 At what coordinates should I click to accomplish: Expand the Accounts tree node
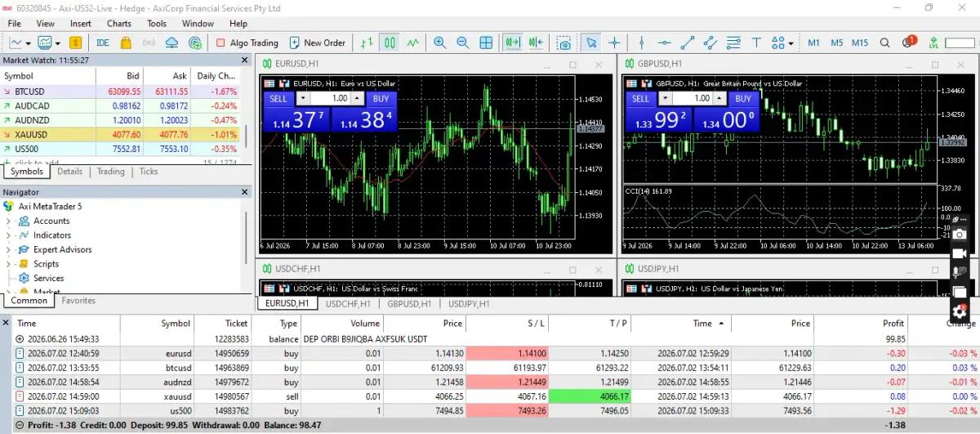8,221
